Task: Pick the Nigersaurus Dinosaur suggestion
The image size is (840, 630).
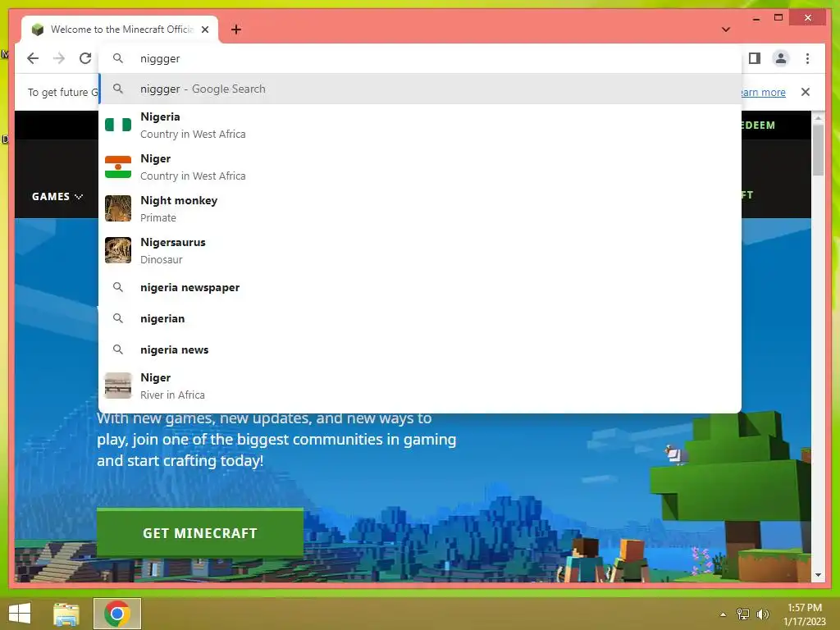Action: point(420,251)
